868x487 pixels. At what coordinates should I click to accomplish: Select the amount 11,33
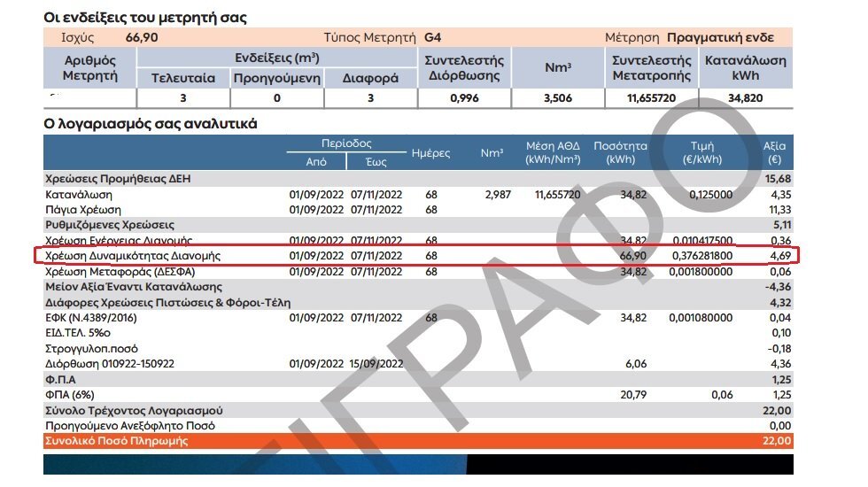pyautogui.click(x=780, y=210)
